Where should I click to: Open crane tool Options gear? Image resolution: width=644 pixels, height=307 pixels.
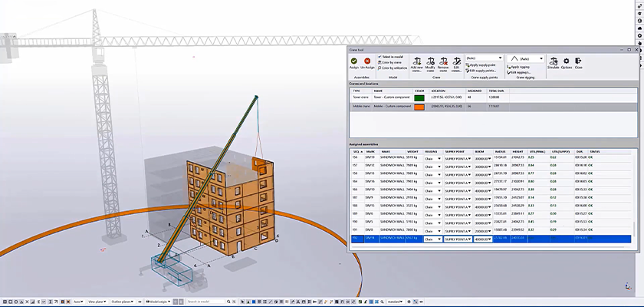(566, 61)
